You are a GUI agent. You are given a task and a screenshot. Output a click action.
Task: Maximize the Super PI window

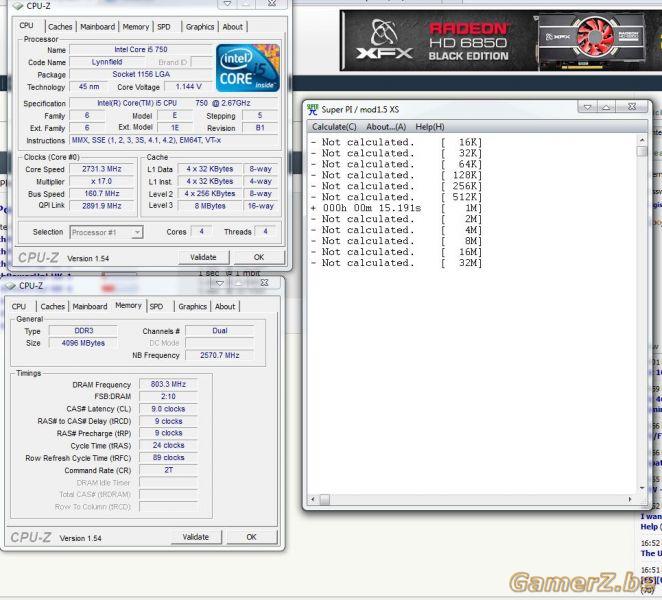(x=606, y=107)
